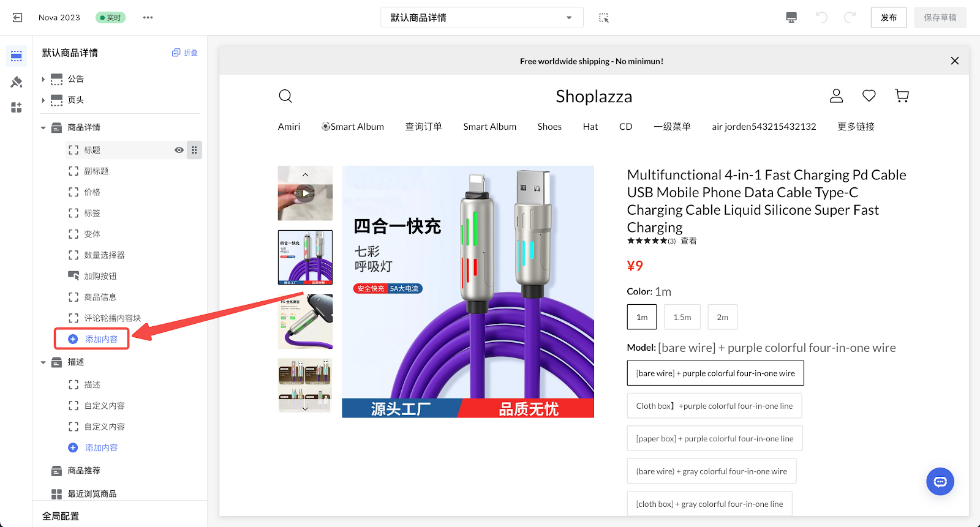Open the wishlist heart icon
This screenshot has height=527, width=980.
pyautogui.click(x=869, y=95)
